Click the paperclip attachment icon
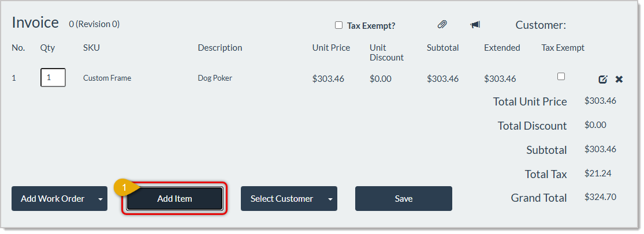 coord(442,25)
